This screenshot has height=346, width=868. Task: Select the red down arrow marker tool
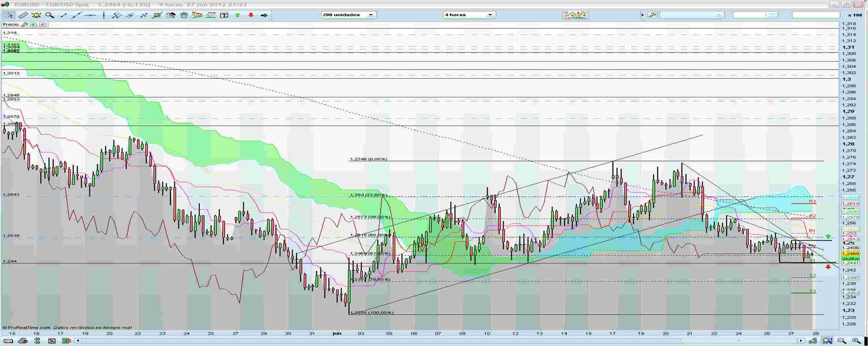[251, 15]
